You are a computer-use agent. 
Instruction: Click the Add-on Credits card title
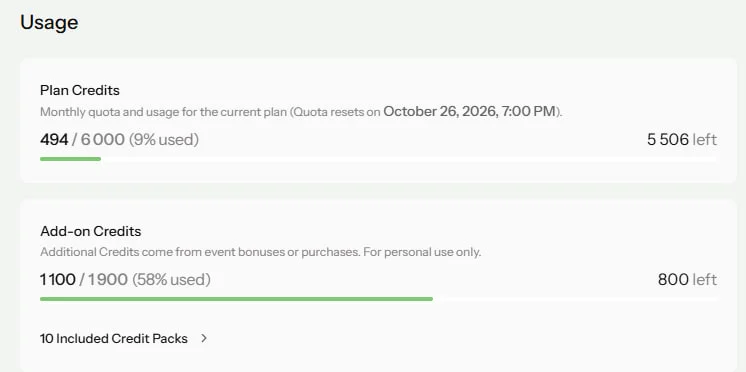pos(90,231)
